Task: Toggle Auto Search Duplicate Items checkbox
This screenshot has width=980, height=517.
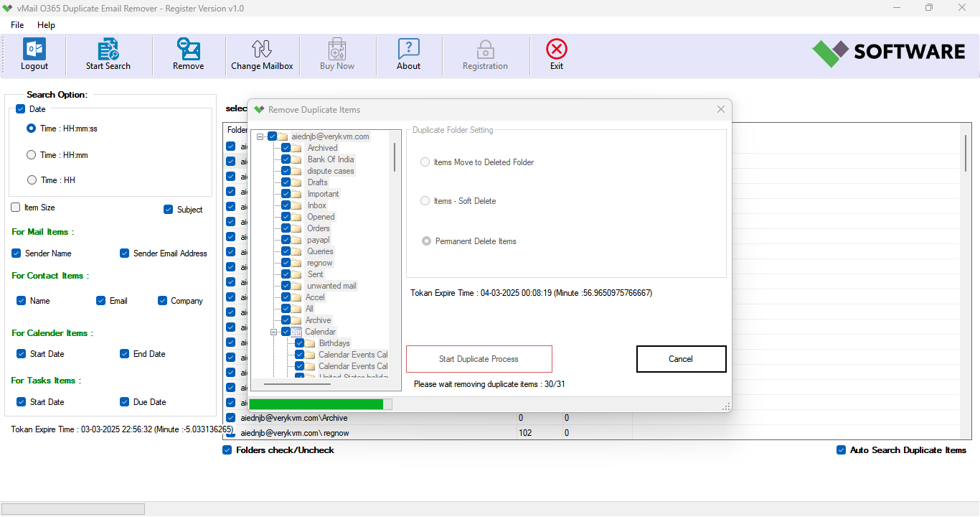Action: 841,450
